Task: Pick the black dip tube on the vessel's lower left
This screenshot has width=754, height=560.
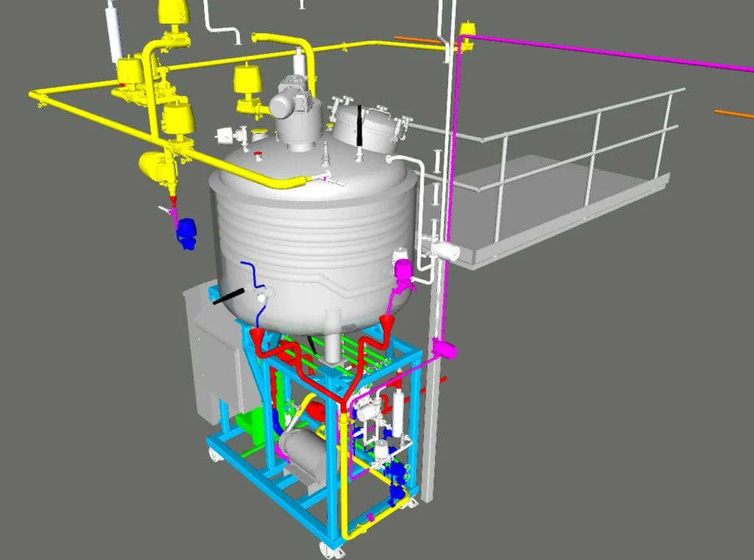Action: click(230, 295)
